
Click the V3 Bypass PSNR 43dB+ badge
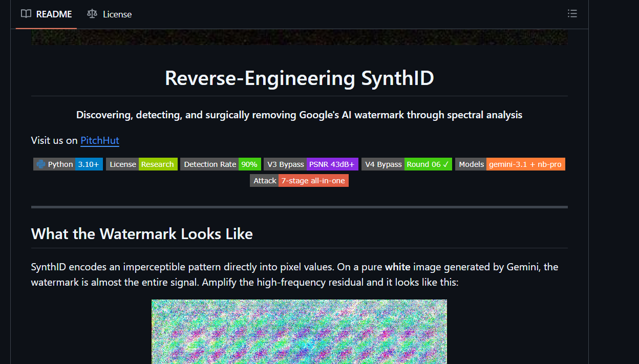(x=311, y=164)
